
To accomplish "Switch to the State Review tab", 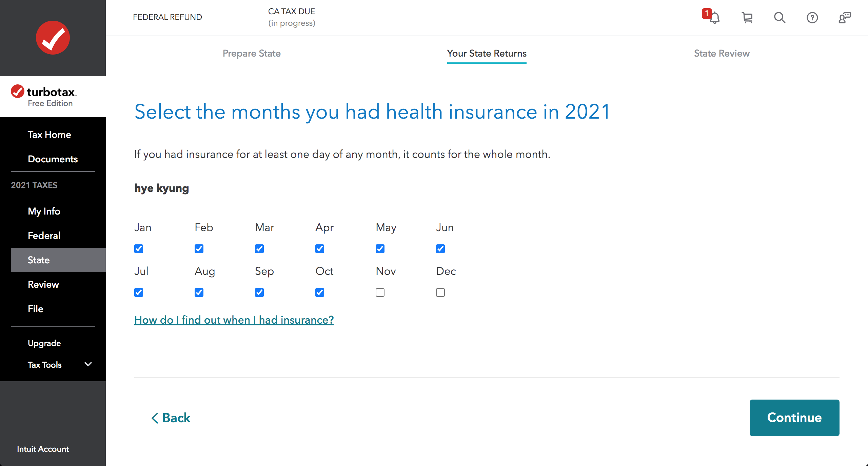I will pos(722,54).
